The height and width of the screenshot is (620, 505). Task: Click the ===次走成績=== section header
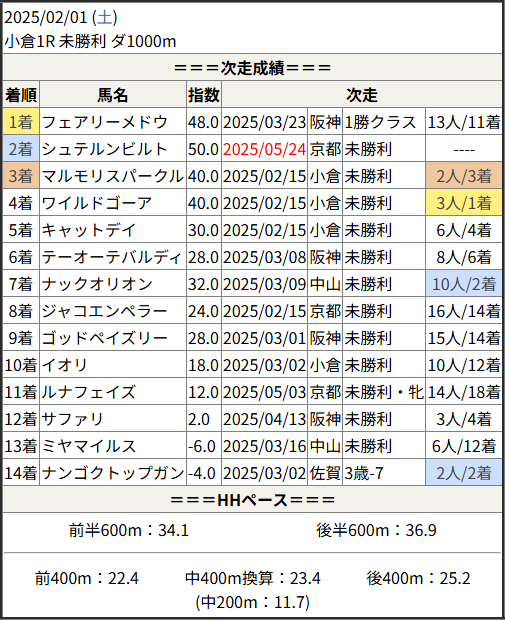pos(252,68)
